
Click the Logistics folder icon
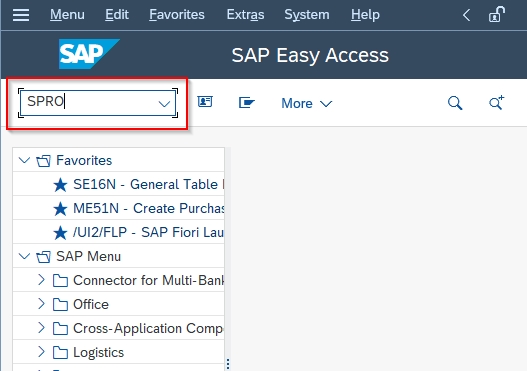pyautogui.click(x=60, y=353)
